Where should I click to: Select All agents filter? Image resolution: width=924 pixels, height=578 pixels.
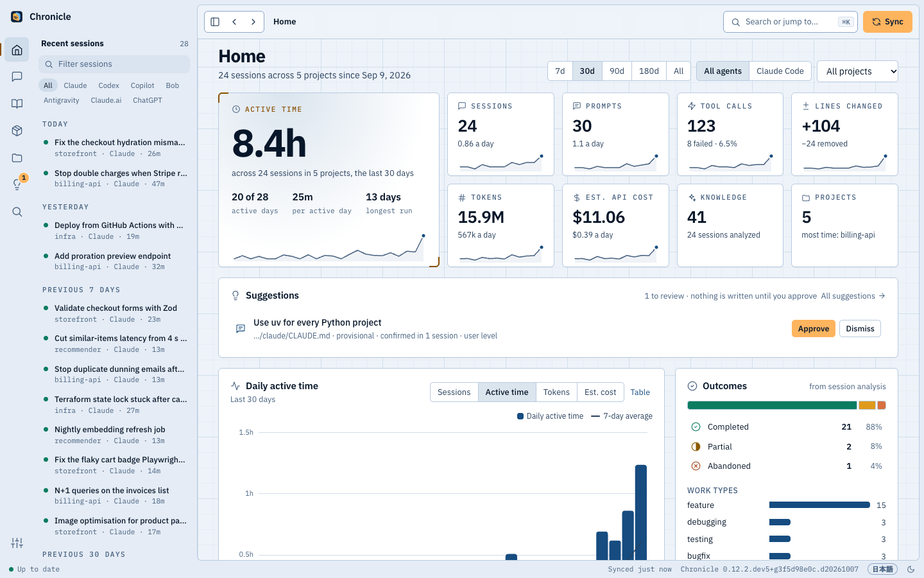click(723, 71)
